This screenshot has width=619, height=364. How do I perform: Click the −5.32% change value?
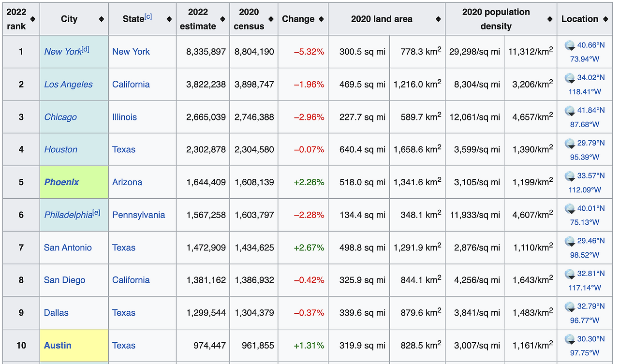309,52
